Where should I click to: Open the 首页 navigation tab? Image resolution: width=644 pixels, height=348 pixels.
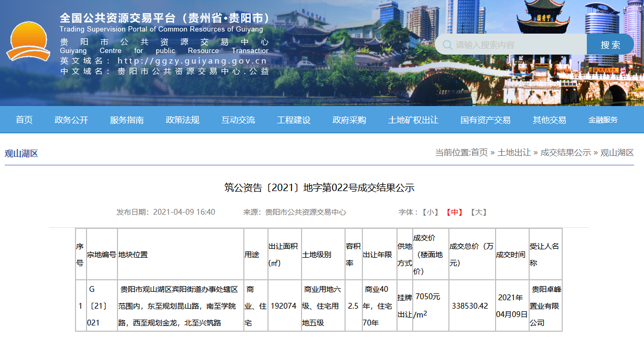pyautogui.click(x=24, y=120)
